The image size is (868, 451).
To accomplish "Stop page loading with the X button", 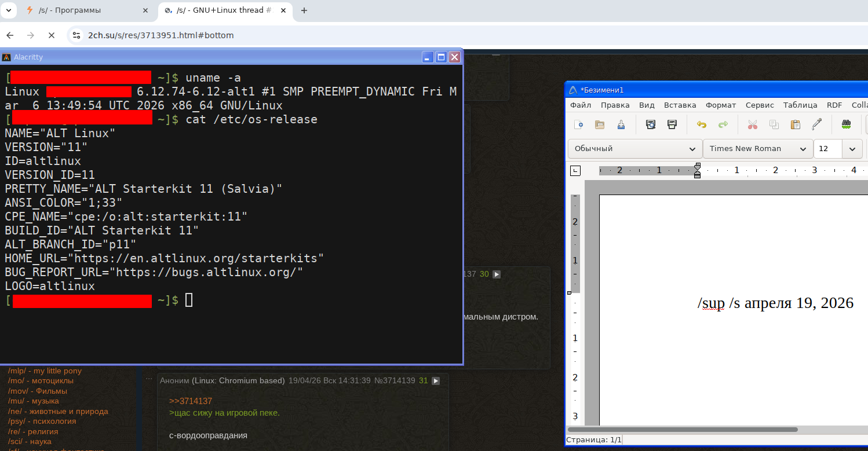I will tap(51, 35).
